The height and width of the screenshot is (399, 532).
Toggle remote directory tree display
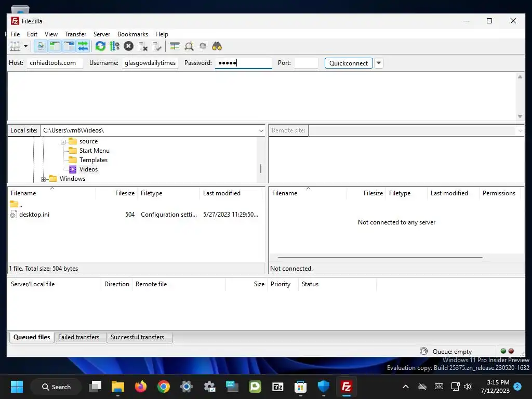click(x=69, y=46)
